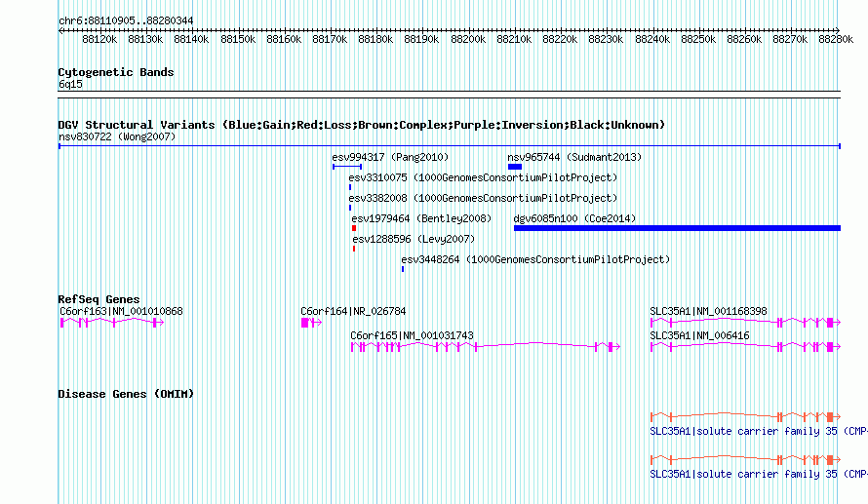868x504 pixels.
Task: Click the 88200k ruler tick label
Action: (x=468, y=39)
